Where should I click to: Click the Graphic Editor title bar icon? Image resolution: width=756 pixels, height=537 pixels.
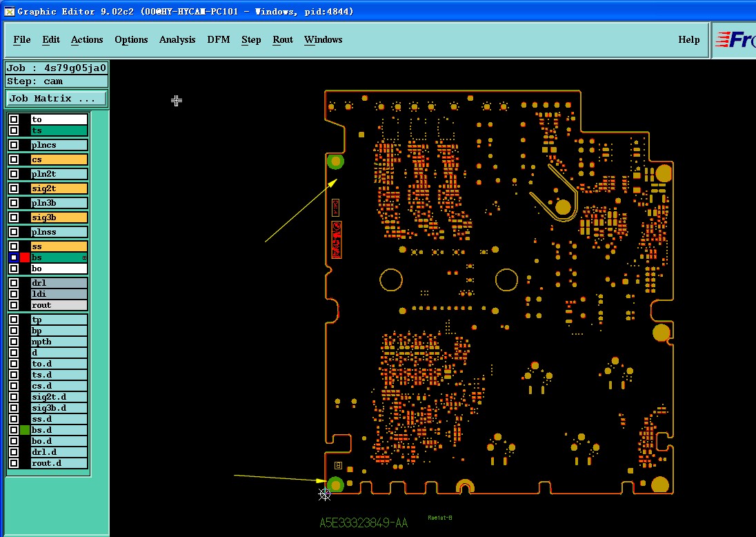(x=9, y=11)
